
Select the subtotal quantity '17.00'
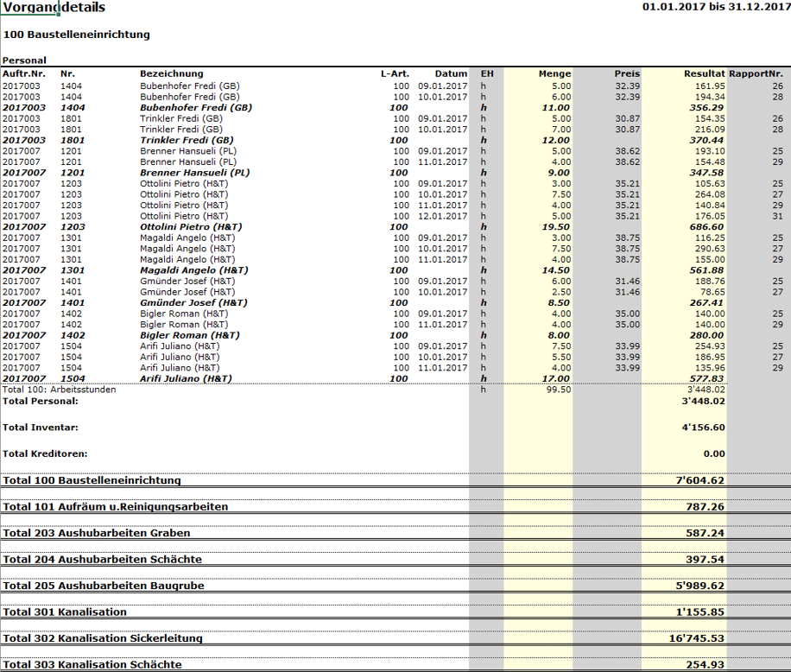coord(555,379)
